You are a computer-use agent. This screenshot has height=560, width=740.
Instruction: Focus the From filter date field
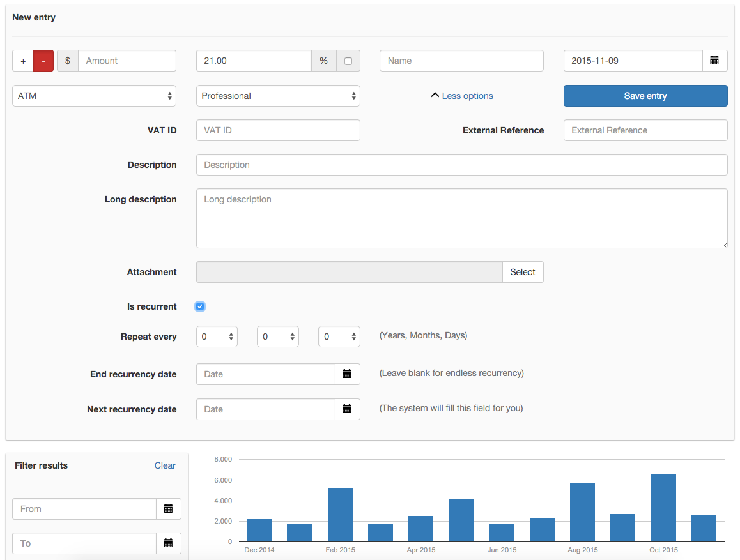pos(84,509)
